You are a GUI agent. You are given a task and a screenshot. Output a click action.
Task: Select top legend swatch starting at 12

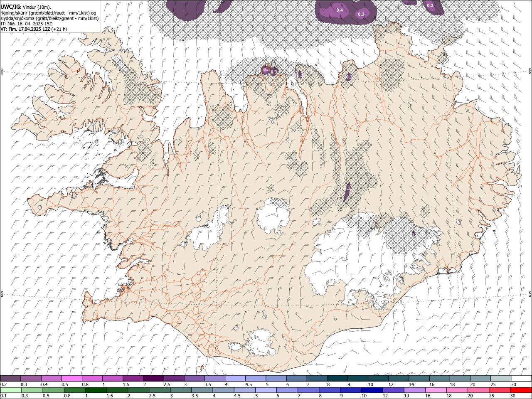[x=398, y=378]
